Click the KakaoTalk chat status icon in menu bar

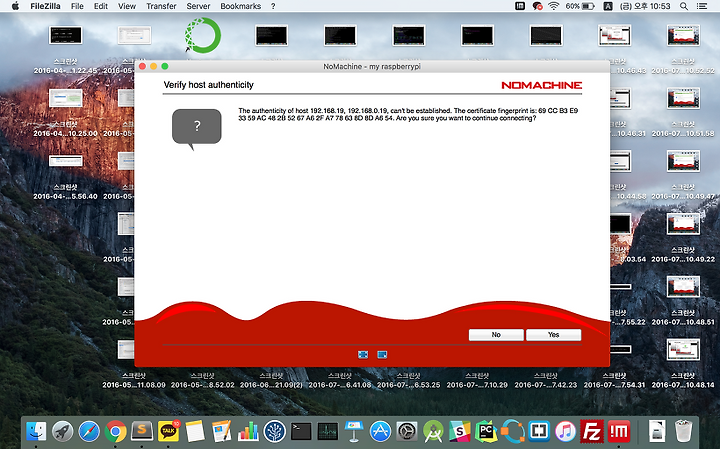pos(537,6)
